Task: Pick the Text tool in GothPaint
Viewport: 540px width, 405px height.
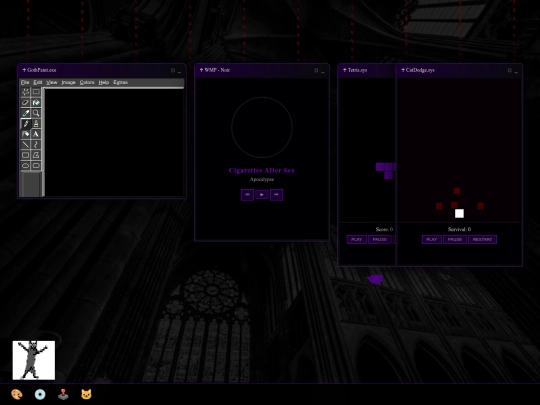Action: click(36, 134)
